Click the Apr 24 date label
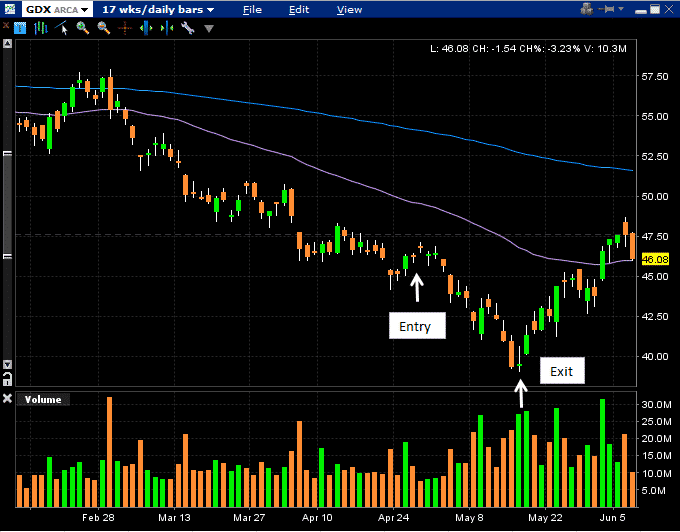The image size is (680, 532). [x=393, y=518]
